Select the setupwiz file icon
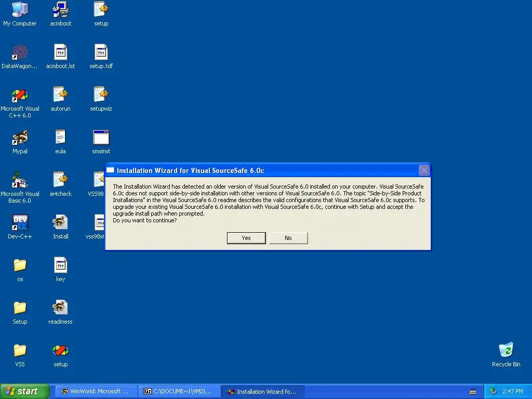532x399 pixels. pos(101,99)
